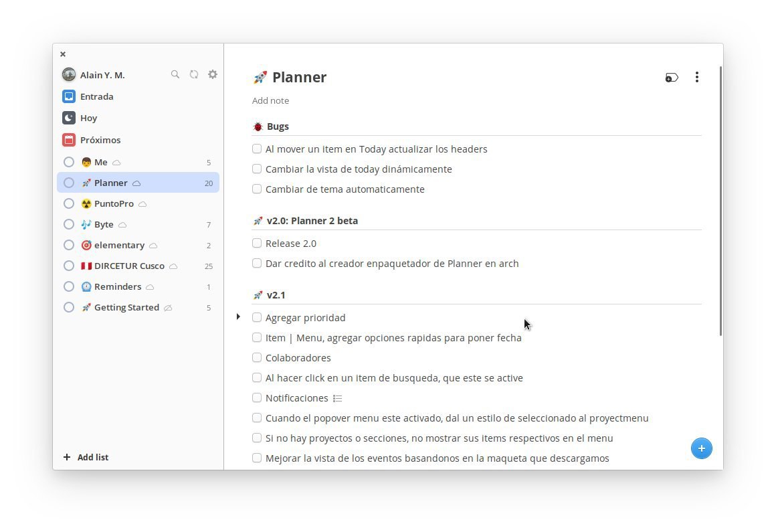776x532 pixels.
Task: Click the cloud icon next to Planner
Action: click(136, 183)
